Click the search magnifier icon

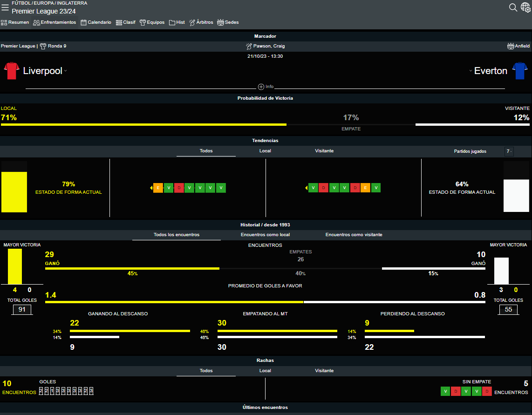coord(513,7)
